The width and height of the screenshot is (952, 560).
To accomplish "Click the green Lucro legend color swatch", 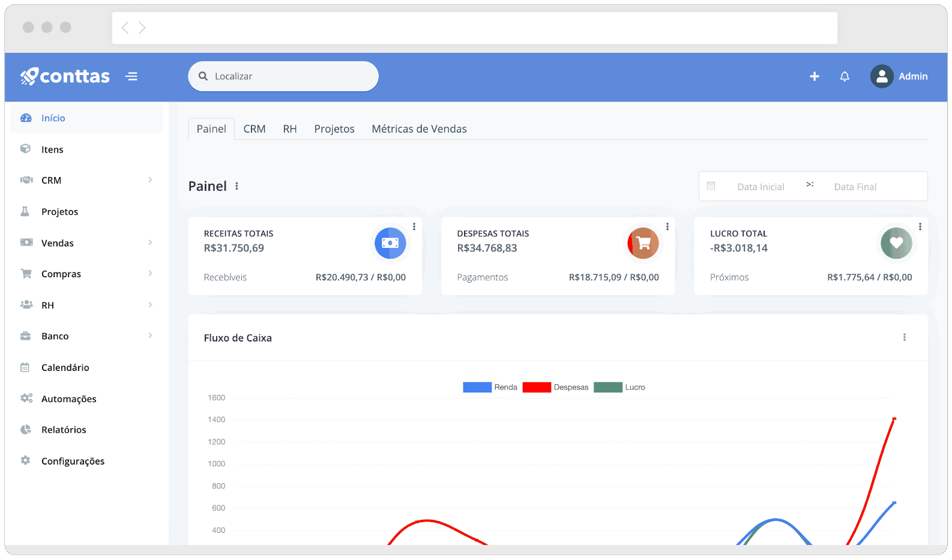I will (x=607, y=387).
